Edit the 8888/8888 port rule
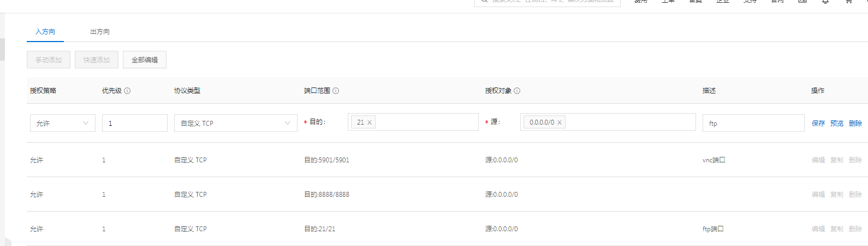 (x=818, y=195)
